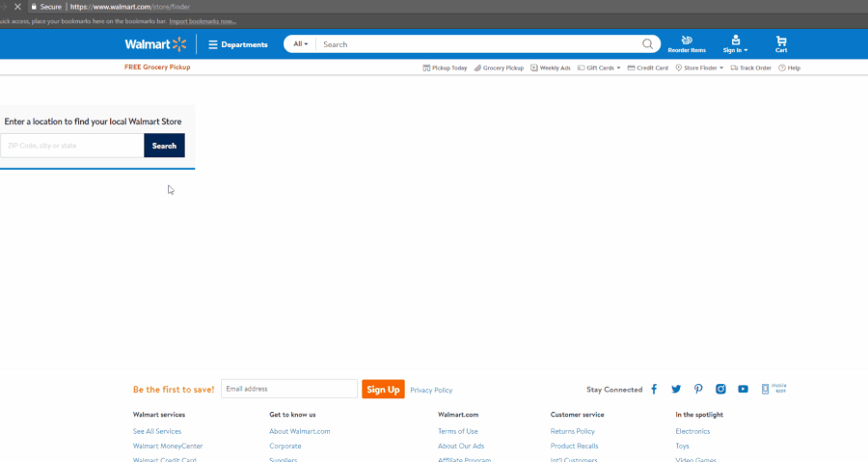Open the shopping Cart
The height and width of the screenshot is (462, 868).
tap(781, 44)
